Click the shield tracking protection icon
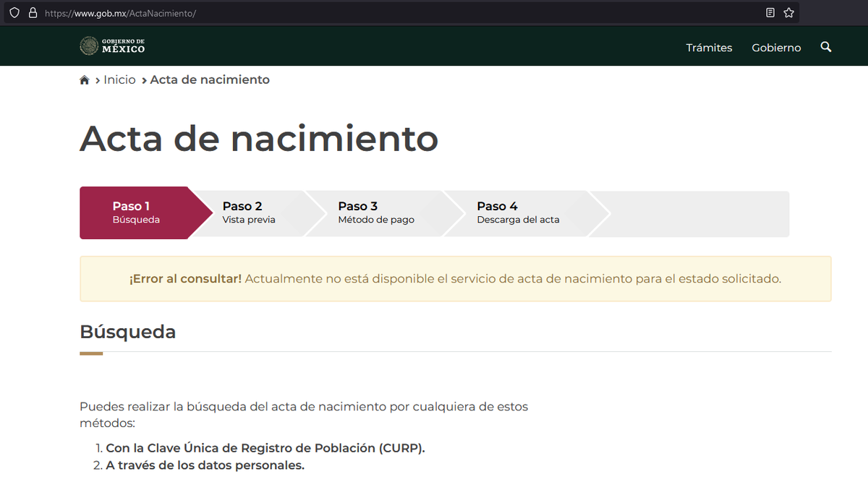 (14, 13)
